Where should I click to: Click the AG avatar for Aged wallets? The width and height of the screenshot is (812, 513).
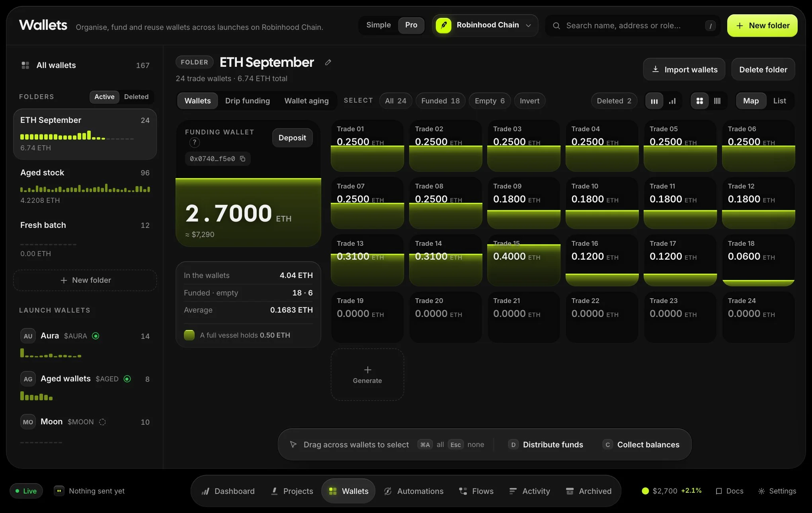28,379
